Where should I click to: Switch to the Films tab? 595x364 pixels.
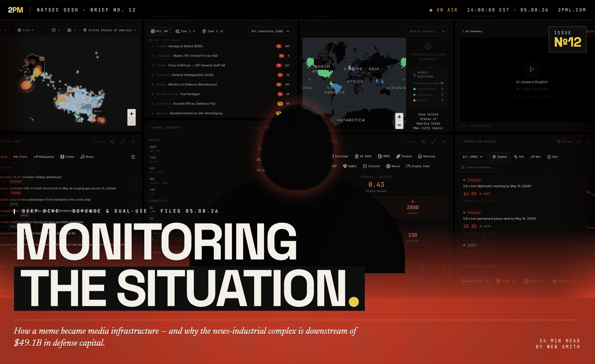(67, 157)
